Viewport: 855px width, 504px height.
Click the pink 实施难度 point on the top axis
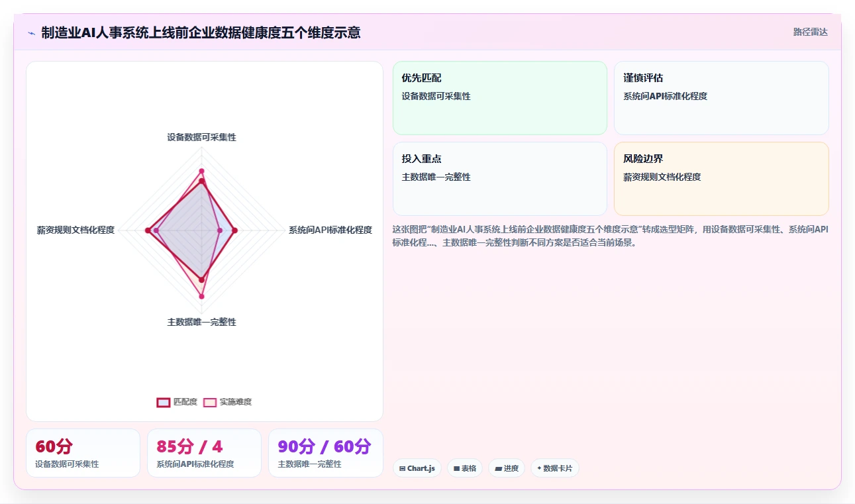[202, 171]
